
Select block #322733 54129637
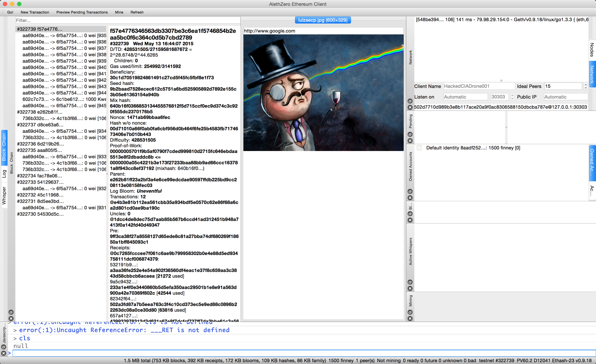tap(61, 182)
